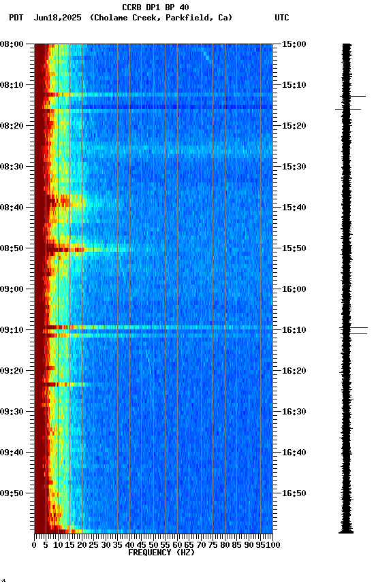This screenshot has width=376, height=588.
Task: Click the '40' frequency axis label
Action: tap(129, 545)
